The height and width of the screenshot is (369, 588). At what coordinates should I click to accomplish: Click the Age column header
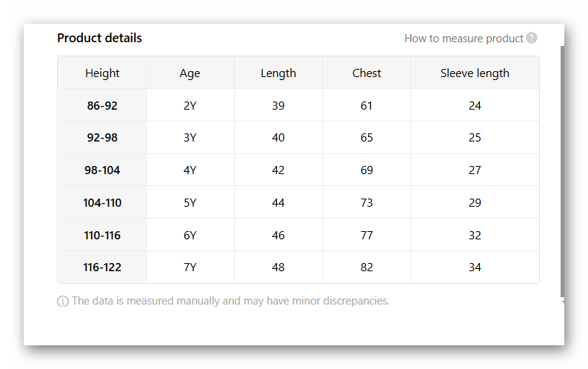(x=190, y=73)
